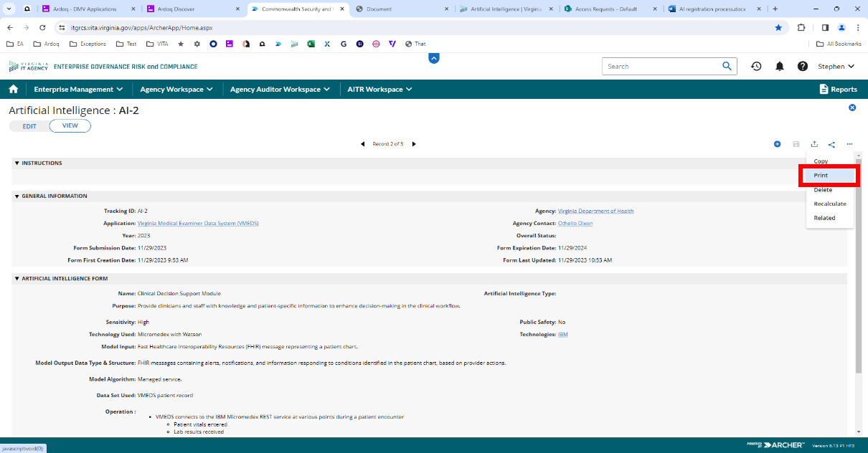Viewport: 868px width, 453px height.
Task: Open the Chrome profile avatar
Action: pyautogui.click(x=841, y=27)
